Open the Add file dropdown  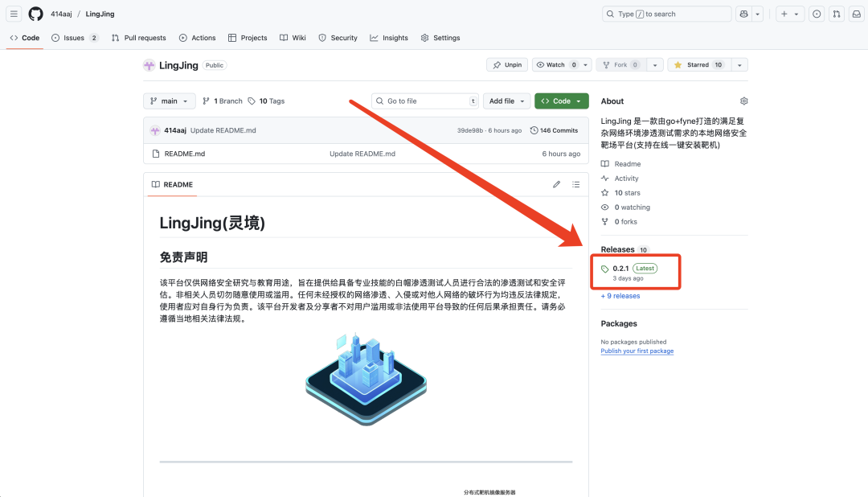click(x=506, y=101)
